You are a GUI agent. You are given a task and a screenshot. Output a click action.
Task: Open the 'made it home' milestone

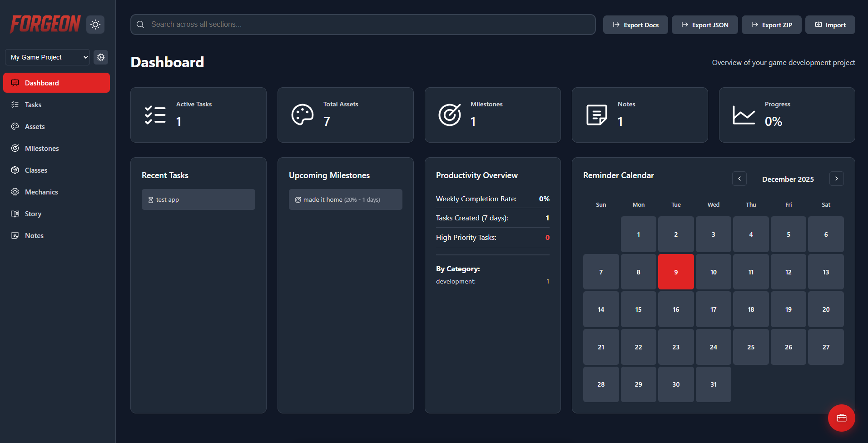346,199
